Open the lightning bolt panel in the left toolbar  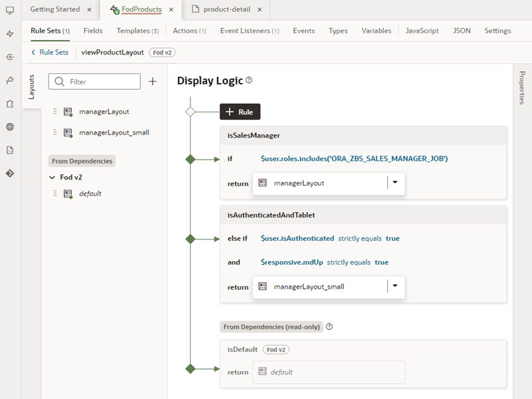coord(9,33)
